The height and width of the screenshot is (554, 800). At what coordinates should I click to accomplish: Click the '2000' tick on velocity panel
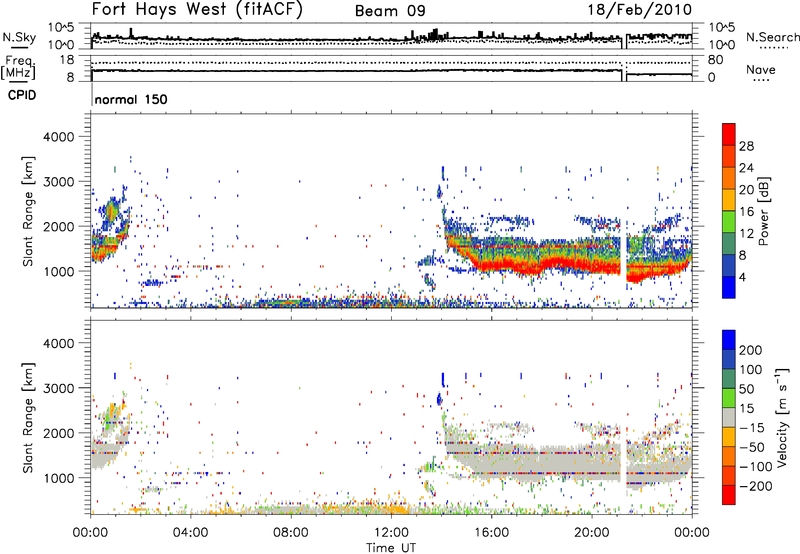coord(58,433)
